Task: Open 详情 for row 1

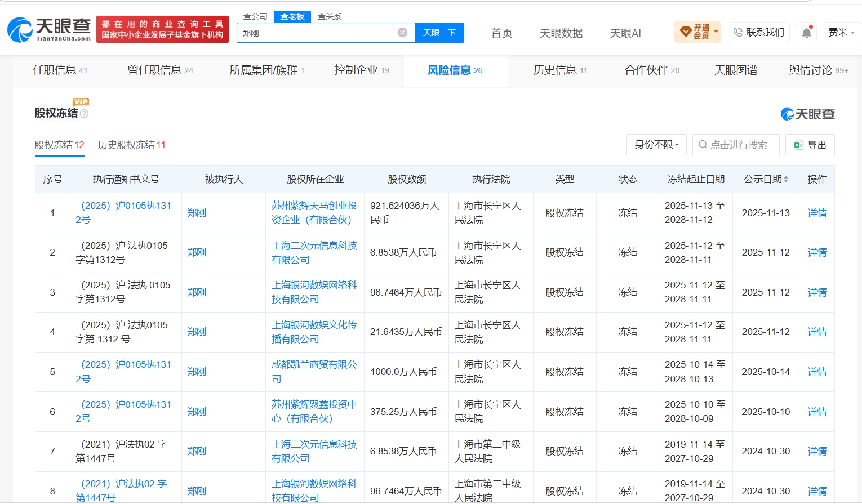Action: pyautogui.click(x=817, y=213)
